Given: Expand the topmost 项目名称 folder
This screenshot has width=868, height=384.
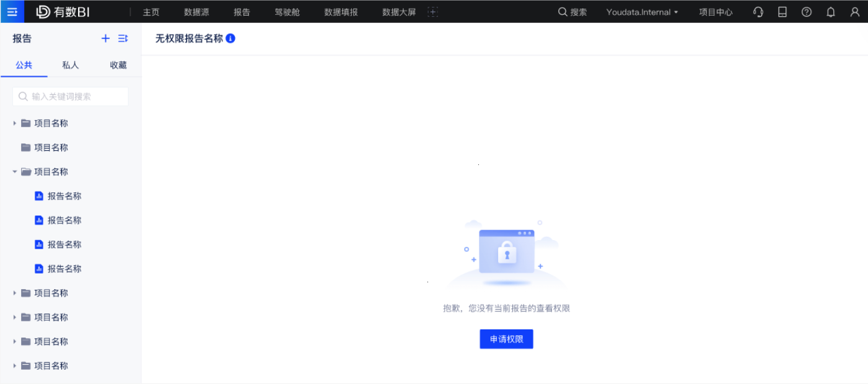Looking at the screenshot, I should click(15, 123).
